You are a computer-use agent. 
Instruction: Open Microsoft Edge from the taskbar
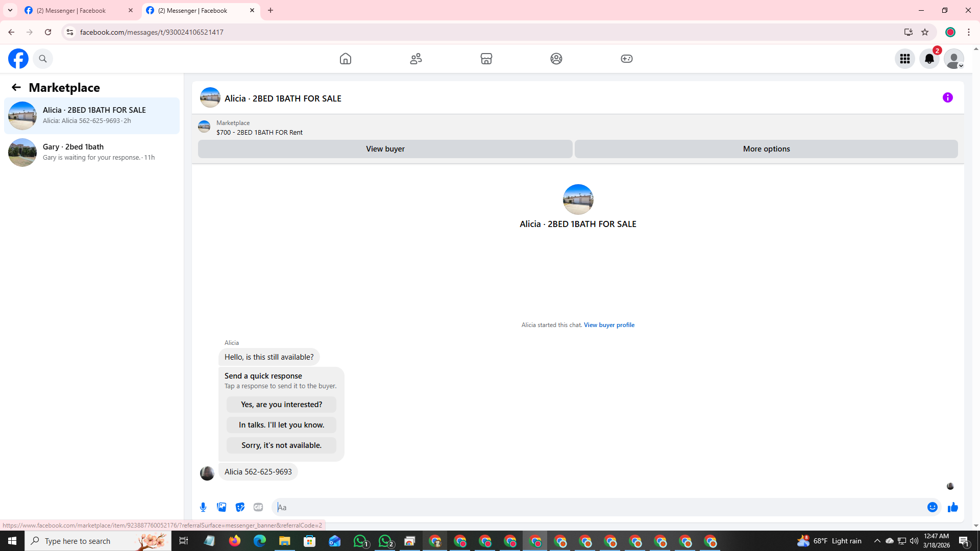tap(260, 541)
